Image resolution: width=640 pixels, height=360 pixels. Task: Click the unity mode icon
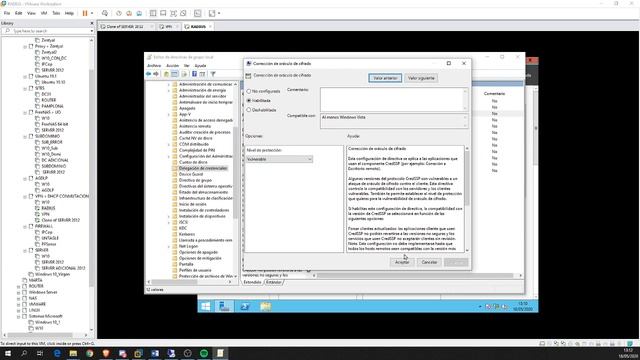click(x=183, y=13)
